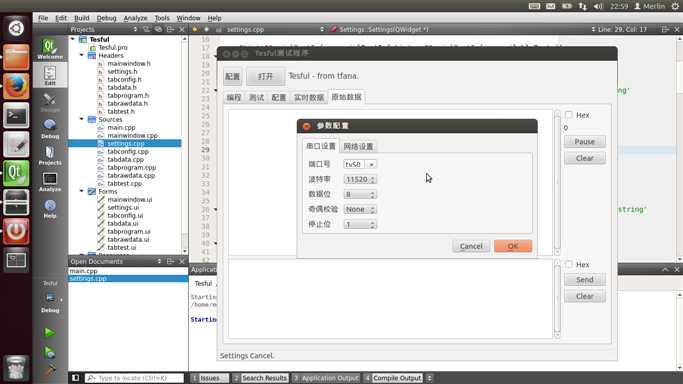Image resolution: width=683 pixels, height=384 pixels.
Task: Open Tesful.pro project file
Action: pyautogui.click(x=112, y=47)
